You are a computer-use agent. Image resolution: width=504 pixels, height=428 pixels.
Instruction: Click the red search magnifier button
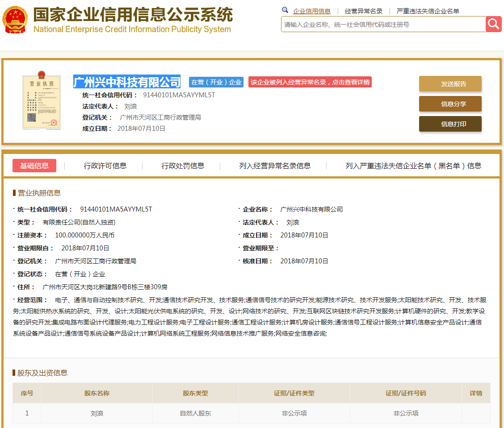coord(494,24)
